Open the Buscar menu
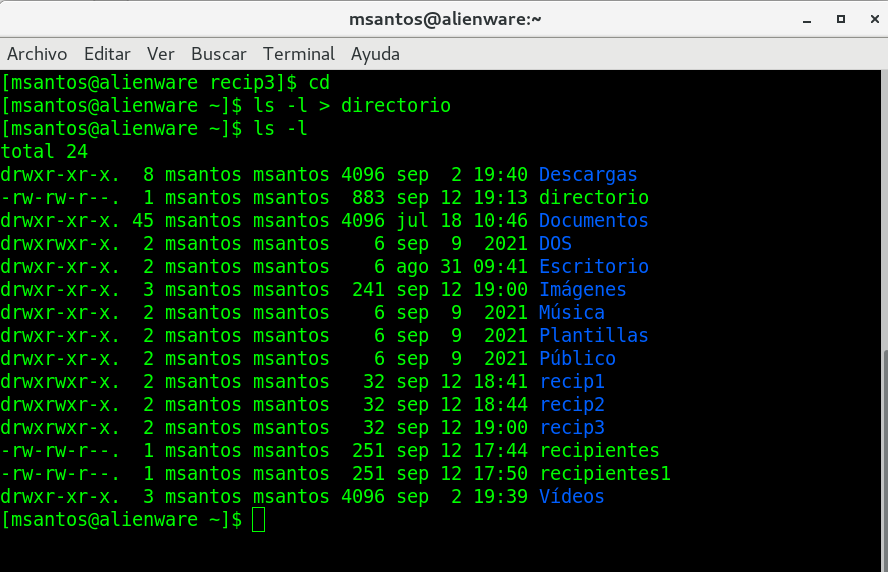This screenshot has width=888, height=572. pos(218,54)
